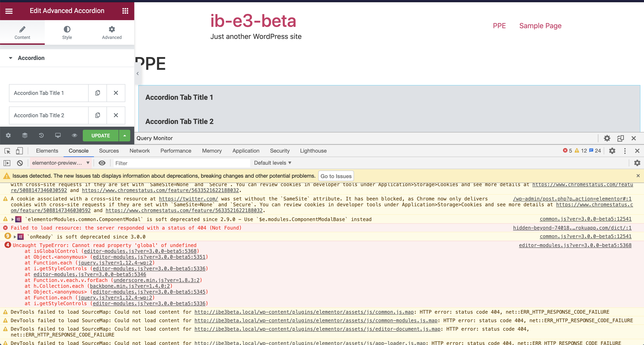This screenshot has height=345, width=644.
Task: Select the DevTools inspect element tool
Action: [7, 151]
